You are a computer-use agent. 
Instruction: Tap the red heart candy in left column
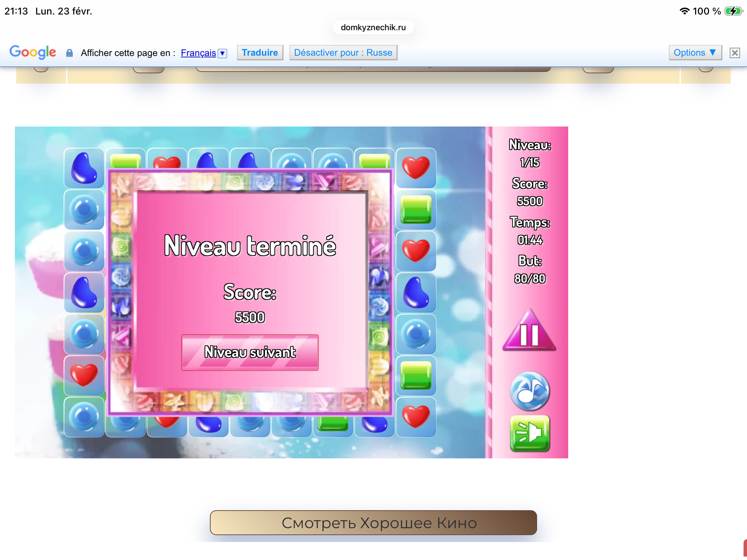pyautogui.click(x=84, y=375)
